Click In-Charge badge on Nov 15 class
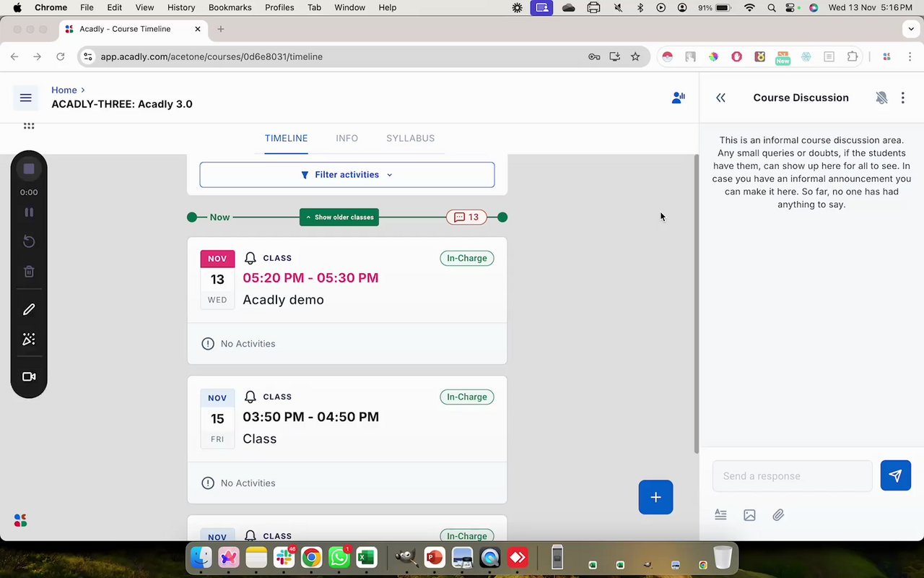Viewport: 924px width, 578px height. [467, 397]
